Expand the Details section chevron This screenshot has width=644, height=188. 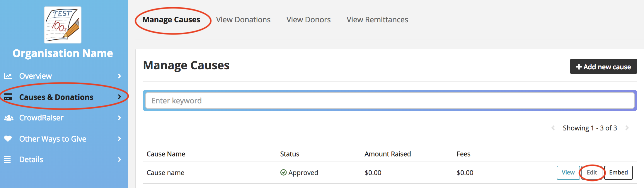click(119, 160)
